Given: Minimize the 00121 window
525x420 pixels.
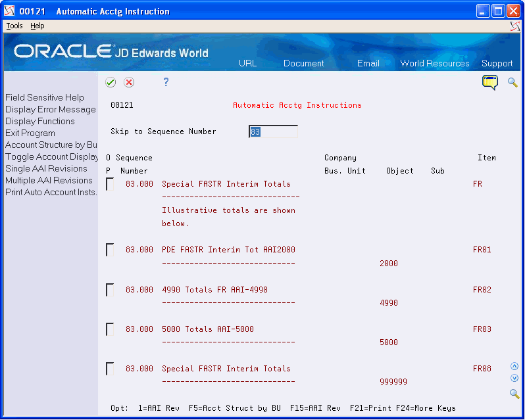Looking at the screenshot, I should (x=482, y=11).
